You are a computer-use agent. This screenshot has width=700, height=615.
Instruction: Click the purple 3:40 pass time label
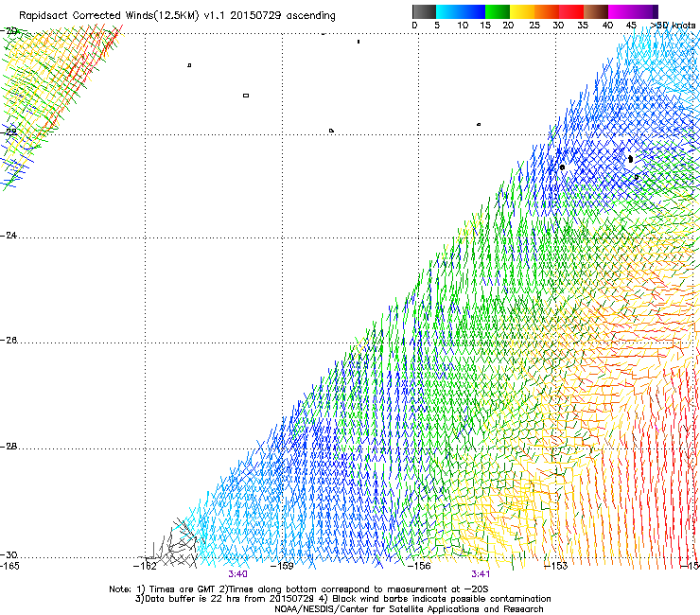238,574
